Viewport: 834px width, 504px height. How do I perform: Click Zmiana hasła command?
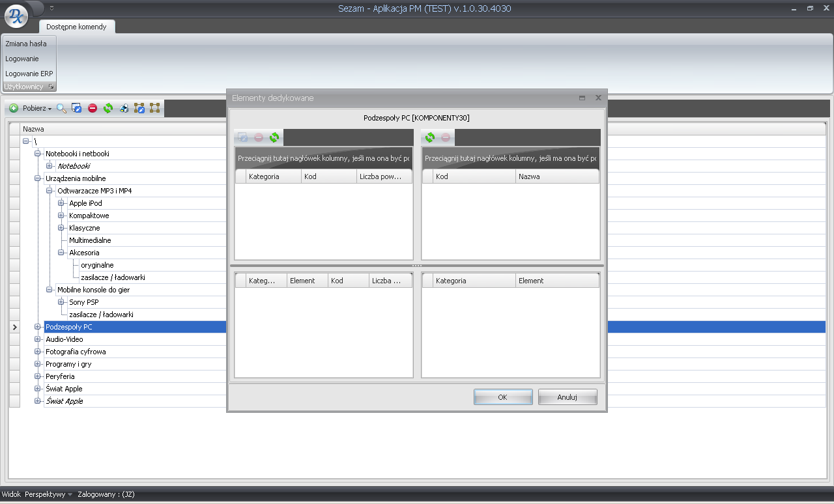tap(26, 44)
